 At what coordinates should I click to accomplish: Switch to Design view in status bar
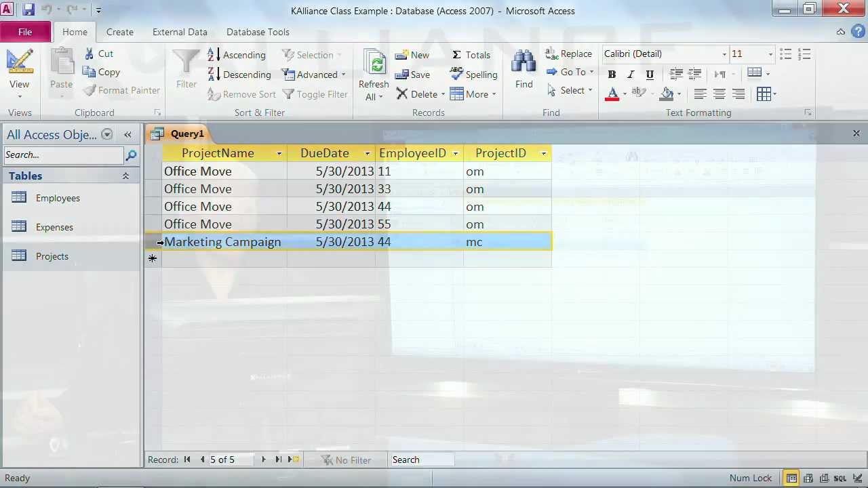[859, 478]
